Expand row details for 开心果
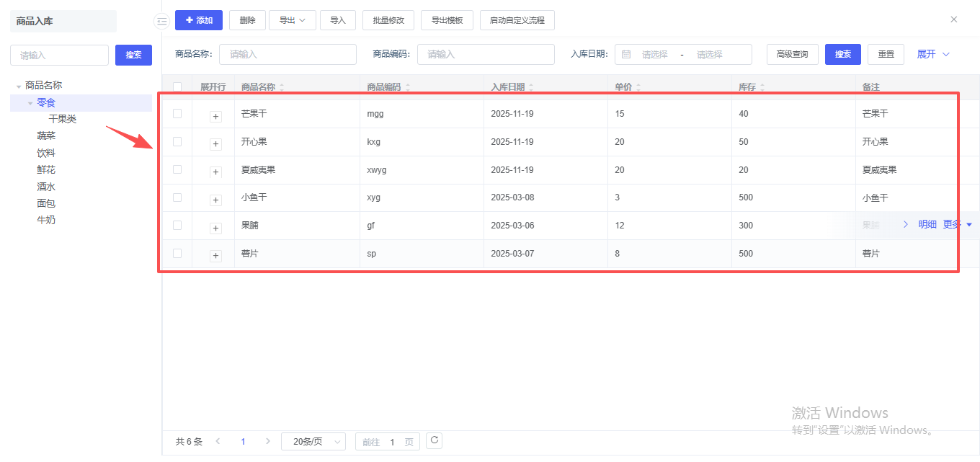980x462 pixels. click(x=215, y=144)
